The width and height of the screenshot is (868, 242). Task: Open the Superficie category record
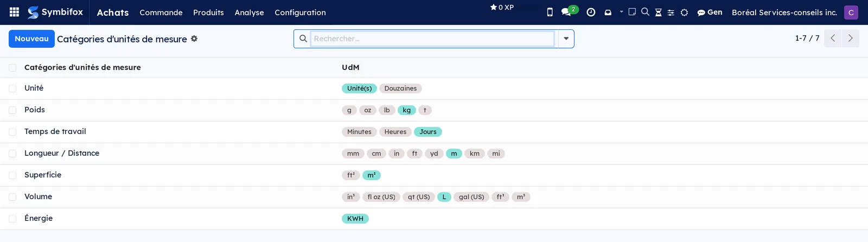click(x=43, y=175)
